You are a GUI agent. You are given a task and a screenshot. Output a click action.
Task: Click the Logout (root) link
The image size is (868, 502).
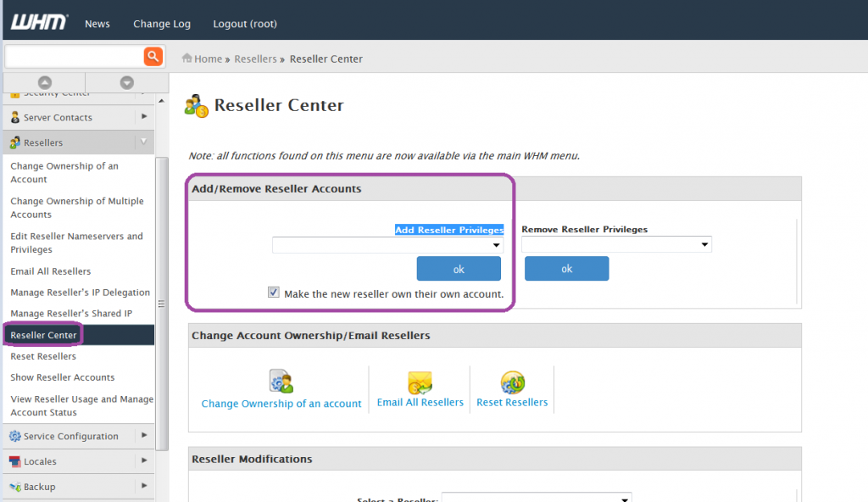[x=244, y=24]
